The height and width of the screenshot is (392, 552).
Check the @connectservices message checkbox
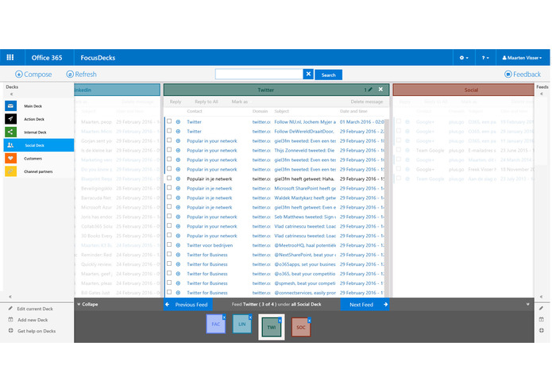coord(169,292)
